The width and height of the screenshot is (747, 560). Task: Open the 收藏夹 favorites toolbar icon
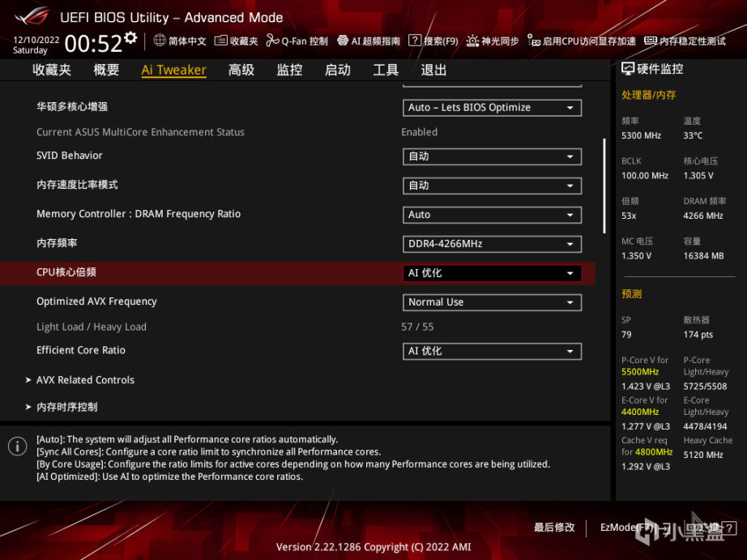pyautogui.click(x=220, y=41)
